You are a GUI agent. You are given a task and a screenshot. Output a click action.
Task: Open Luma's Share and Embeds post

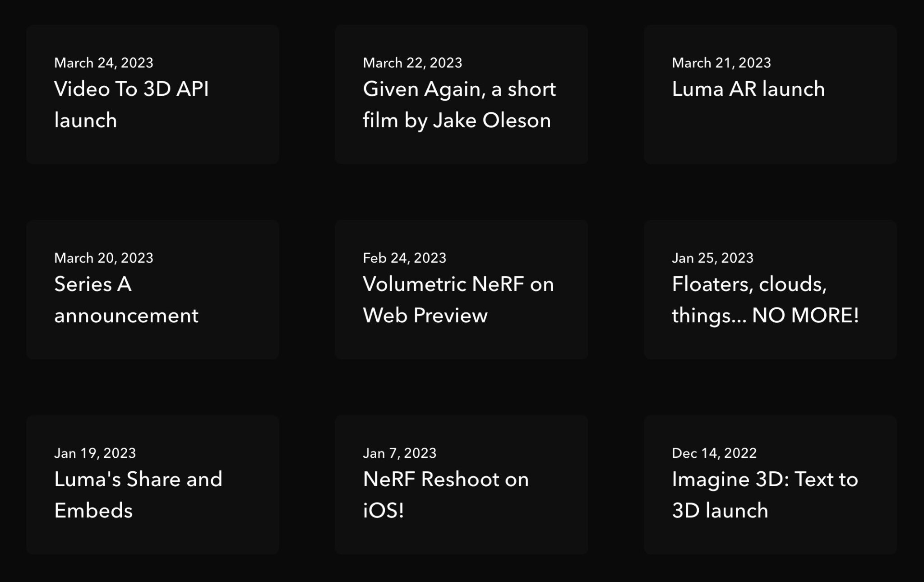pyautogui.click(x=138, y=494)
